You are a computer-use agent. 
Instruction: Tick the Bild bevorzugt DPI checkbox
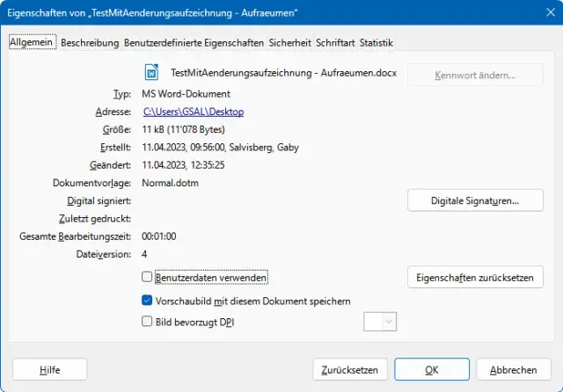148,322
